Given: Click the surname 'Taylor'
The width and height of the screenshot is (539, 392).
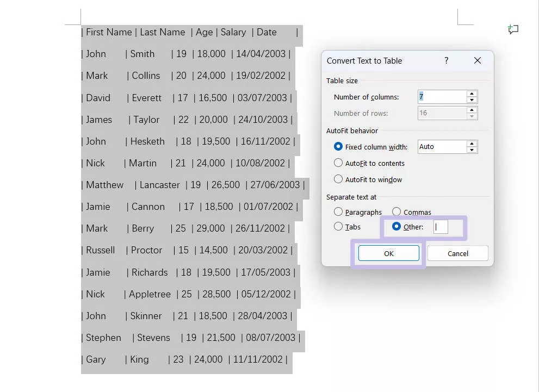Looking at the screenshot, I should click(x=146, y=120).
